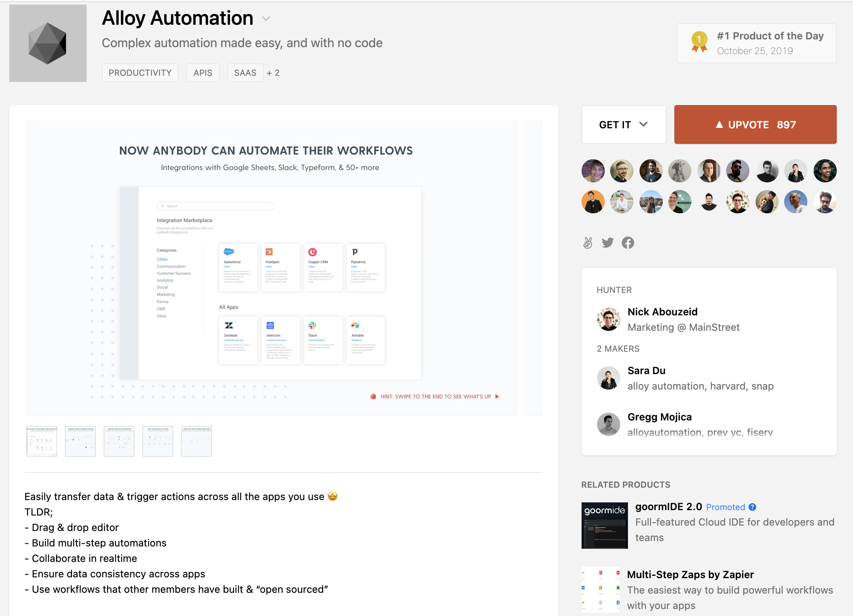Click the 'RELATED PRODUCTS' heading
The height and width of the screenshot is (616, 853).
point(626,485)
